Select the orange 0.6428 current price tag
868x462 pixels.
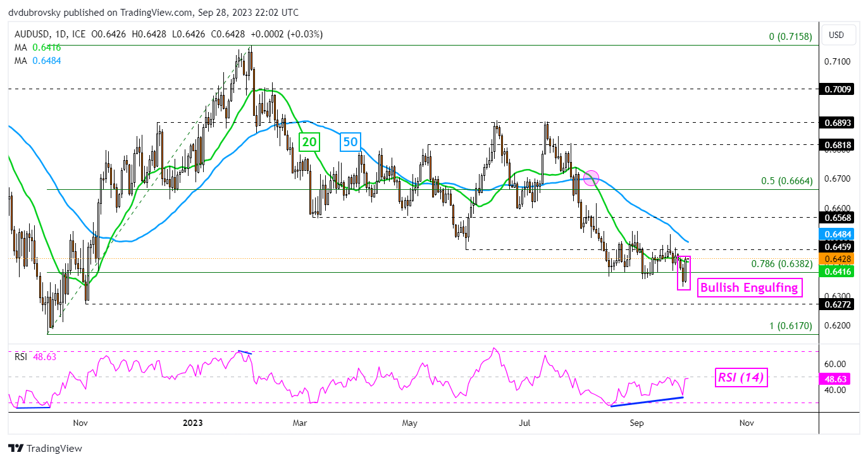[x=838, y=258]
